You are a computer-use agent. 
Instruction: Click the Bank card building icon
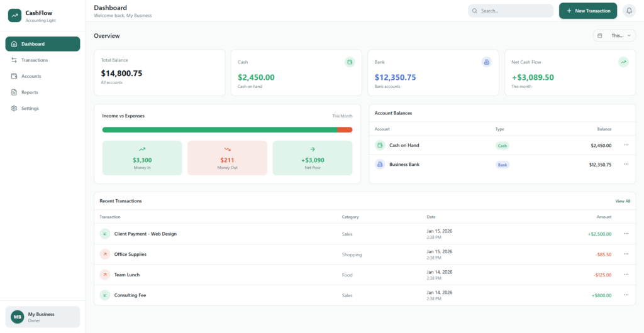[486, 62]
